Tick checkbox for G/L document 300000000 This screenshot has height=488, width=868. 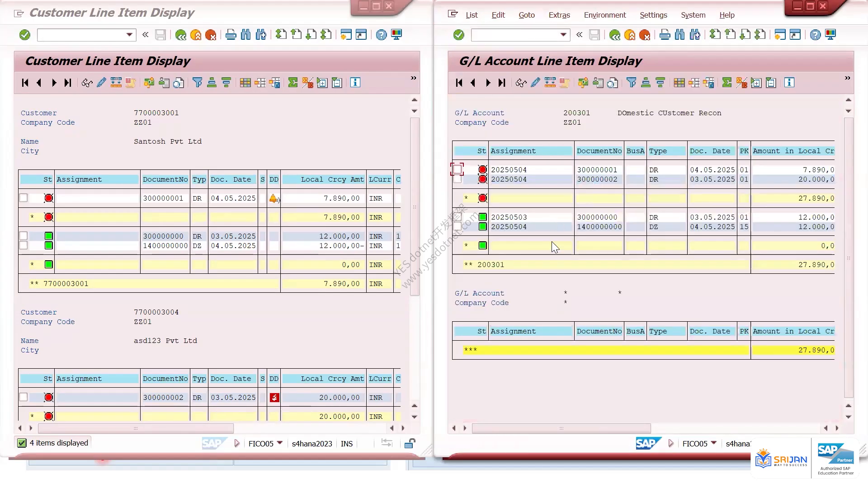coord(458,217)
